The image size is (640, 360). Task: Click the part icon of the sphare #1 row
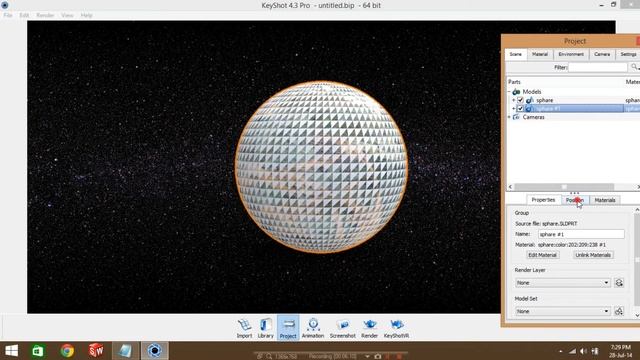click(529, 109)
